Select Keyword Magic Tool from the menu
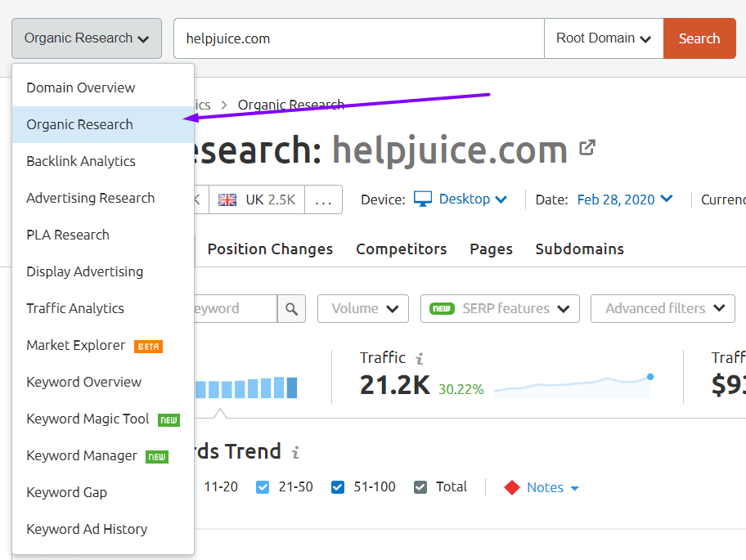Image resolution: width=746 pixels, height=560 pixels. point(103,419)
